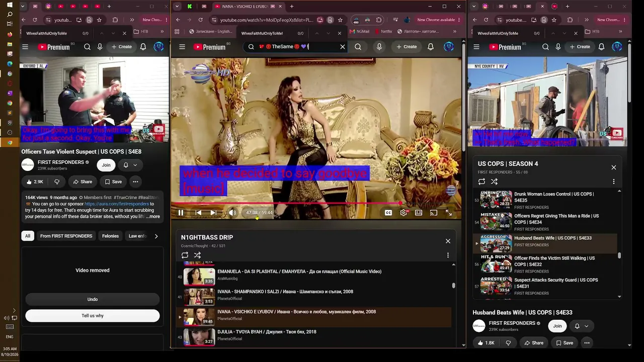The height and width of the screenshot is (362, 644).
Task: Reload the page in the center Chrome window
Action: click(x=201, y=20)
